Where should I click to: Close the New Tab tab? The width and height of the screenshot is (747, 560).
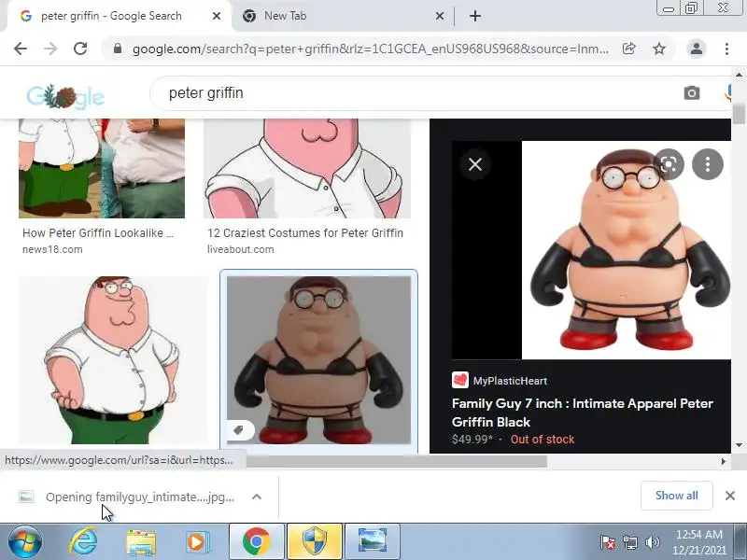[440, 16]
